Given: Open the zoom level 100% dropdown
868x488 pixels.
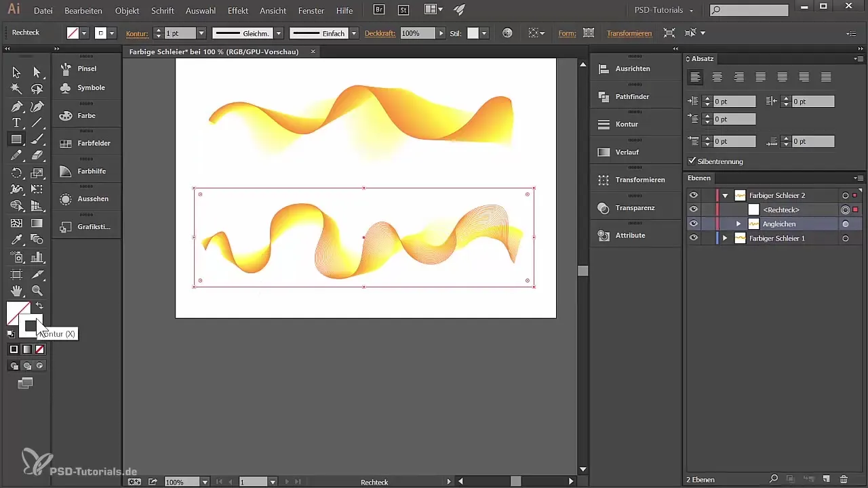Looking at the screenshot, I should (x=205, y=482).
